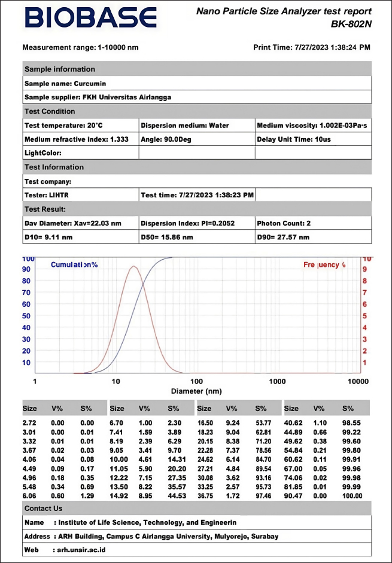Click the BIOBASE logo
Viewport: 392px width, 563px height.
click(x=90, y=19)
